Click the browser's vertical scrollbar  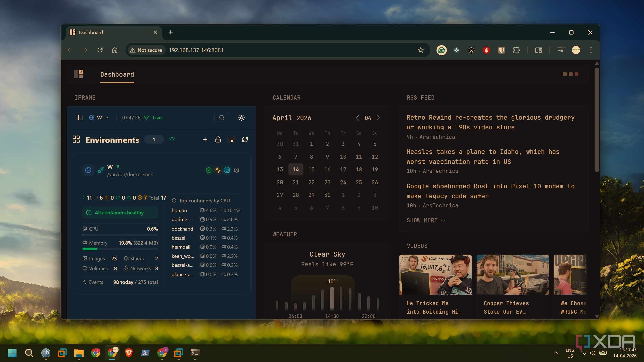pyautogui.click(x=597, y=120)
